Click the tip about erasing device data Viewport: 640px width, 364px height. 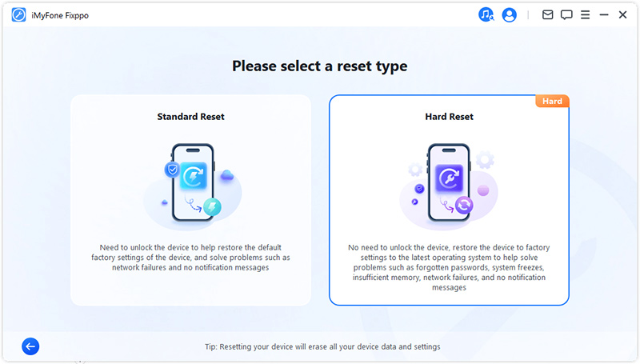pyautogui.click(x=322, y=346)
